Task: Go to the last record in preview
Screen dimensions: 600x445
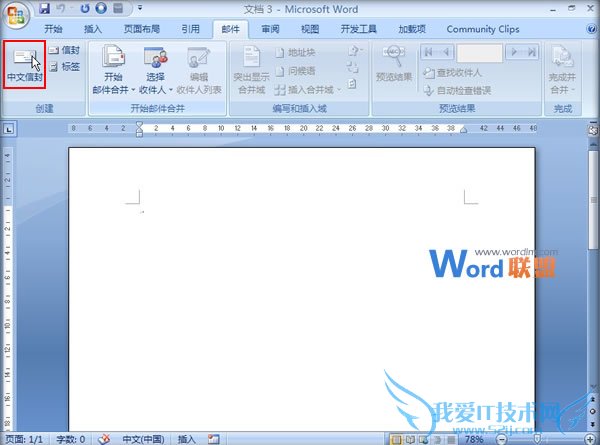Action: point(532,52)
